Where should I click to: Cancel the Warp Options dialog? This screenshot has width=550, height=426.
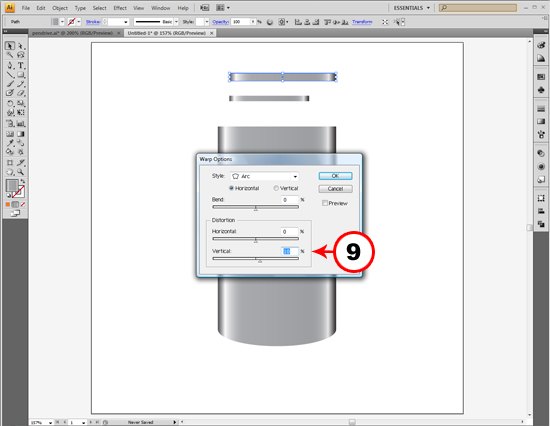335,189
